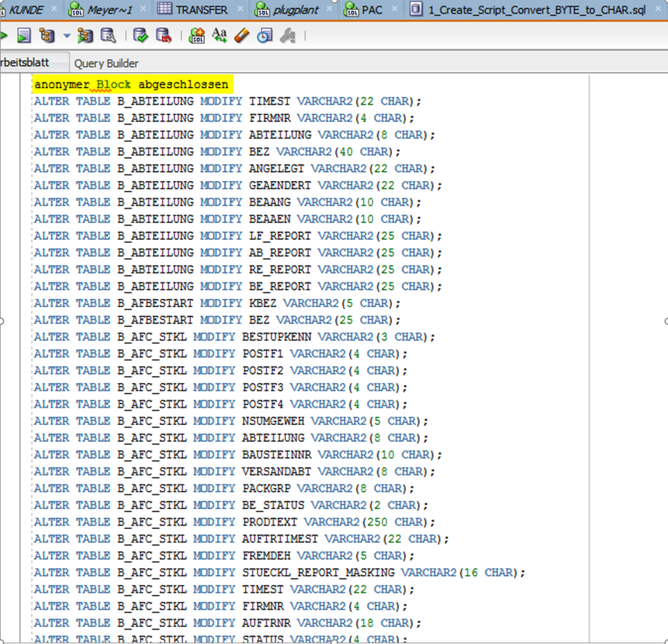Click the Explain Plan icon
This screenshot has height=644, width=668.
tap(47, 36)
